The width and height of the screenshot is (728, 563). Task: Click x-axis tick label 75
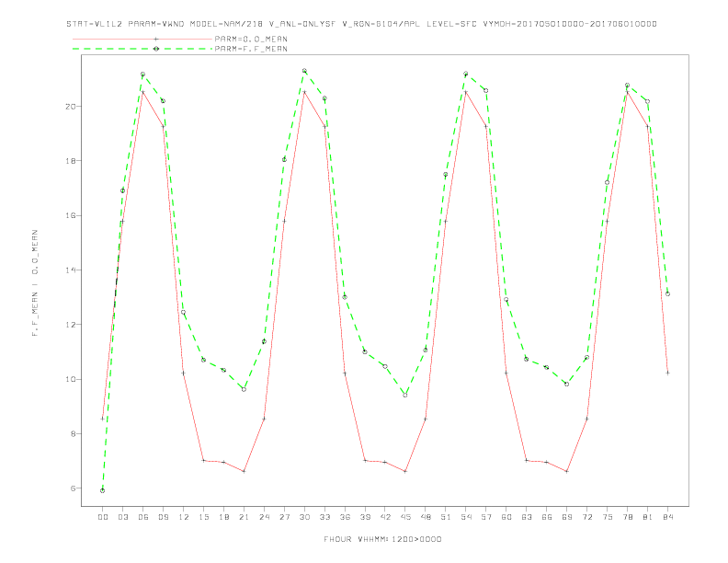608,517
